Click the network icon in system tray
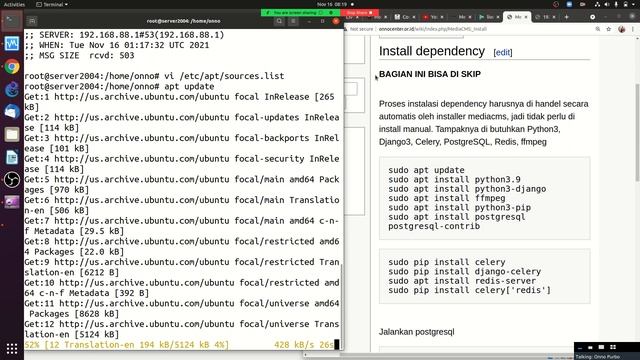The image size is (640, 360). point(597,4)
